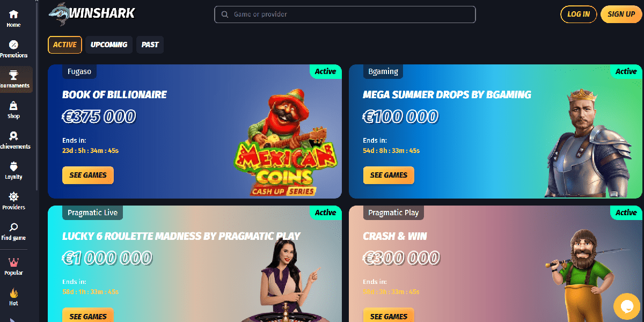Open the Providers icon in the sidebar
The image size is (644, 322).
click(x=13, y=197)
